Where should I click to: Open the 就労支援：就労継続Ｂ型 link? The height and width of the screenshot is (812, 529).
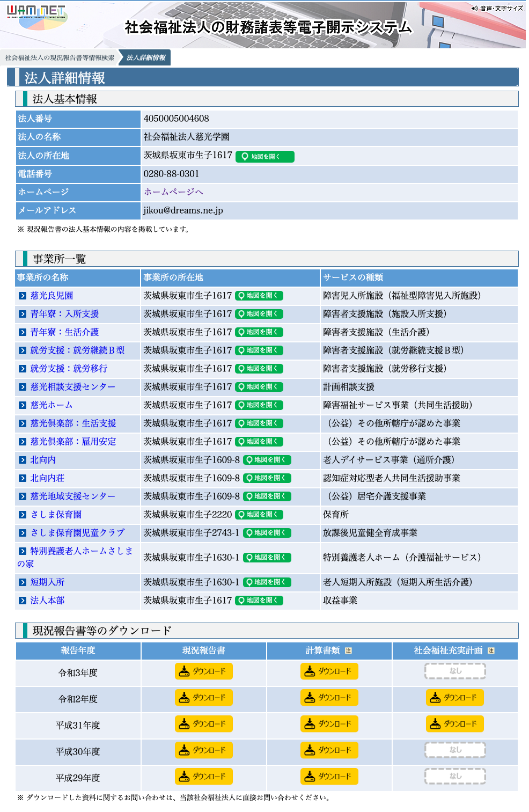77,350
